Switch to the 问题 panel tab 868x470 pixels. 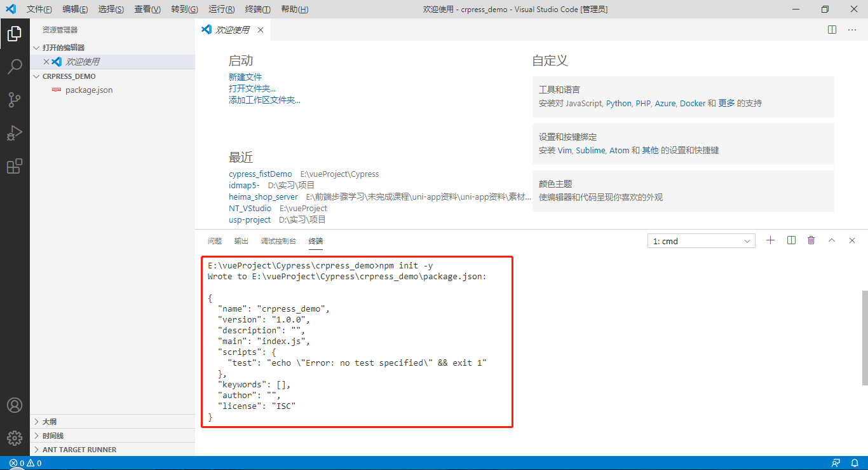[x=215, y=241]
